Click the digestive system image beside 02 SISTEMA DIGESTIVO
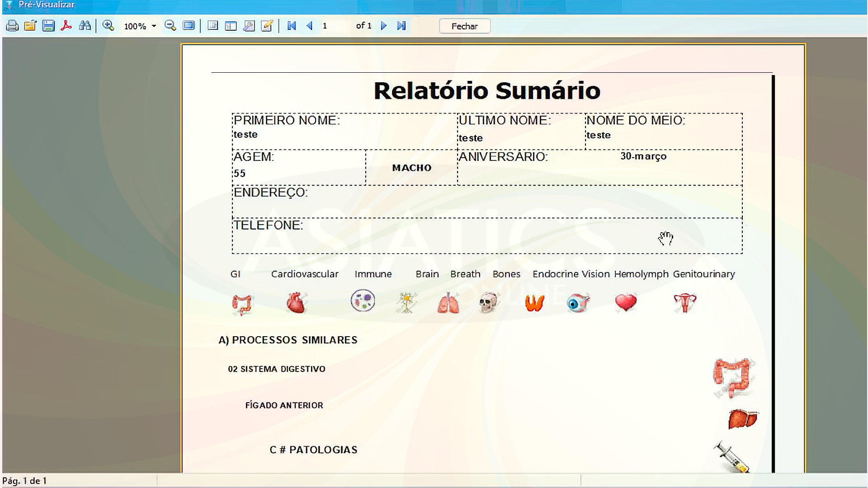This screenshot has width=868, height=488. pos(734,378)
